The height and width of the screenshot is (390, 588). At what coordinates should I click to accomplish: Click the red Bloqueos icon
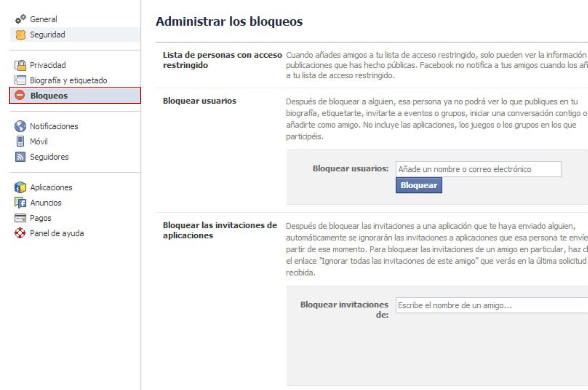[20, 95]
